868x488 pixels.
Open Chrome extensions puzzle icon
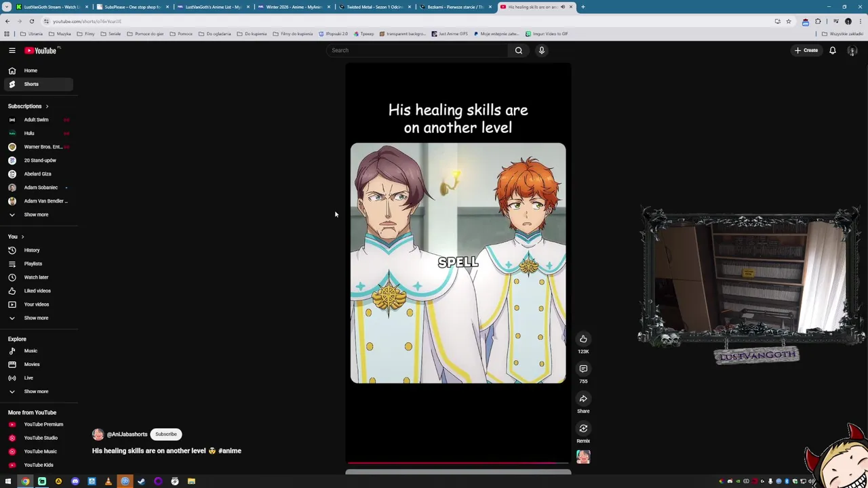tap(818, 21)
